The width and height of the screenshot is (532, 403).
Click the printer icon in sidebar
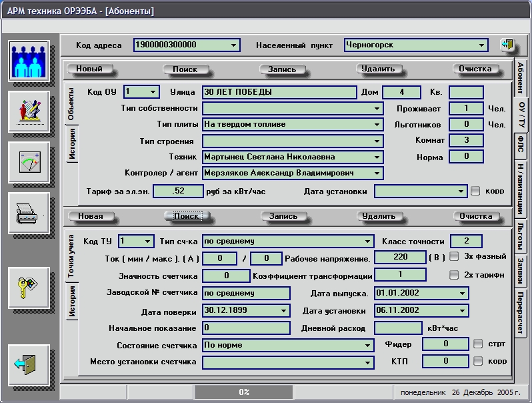point(29,213)
